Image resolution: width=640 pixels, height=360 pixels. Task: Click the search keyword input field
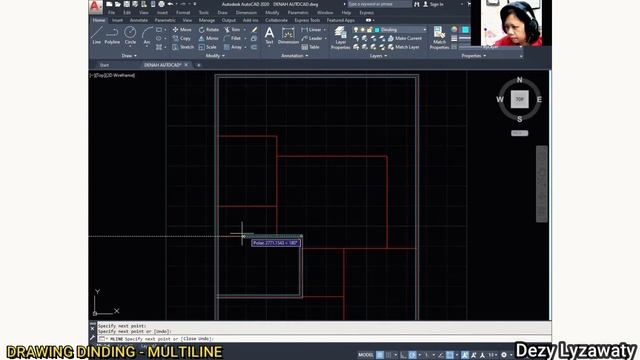pyautogui.click(x=380, y=4)
